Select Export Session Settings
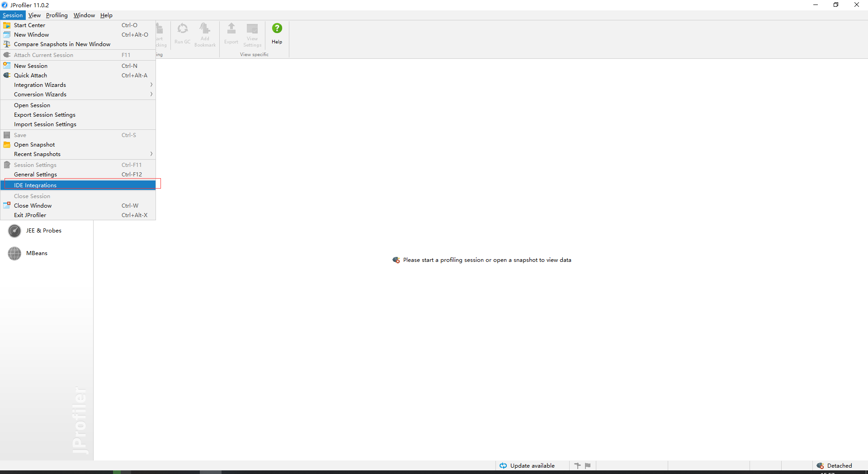The width and height of the screenshot is (868, 474). pos(78,115)
